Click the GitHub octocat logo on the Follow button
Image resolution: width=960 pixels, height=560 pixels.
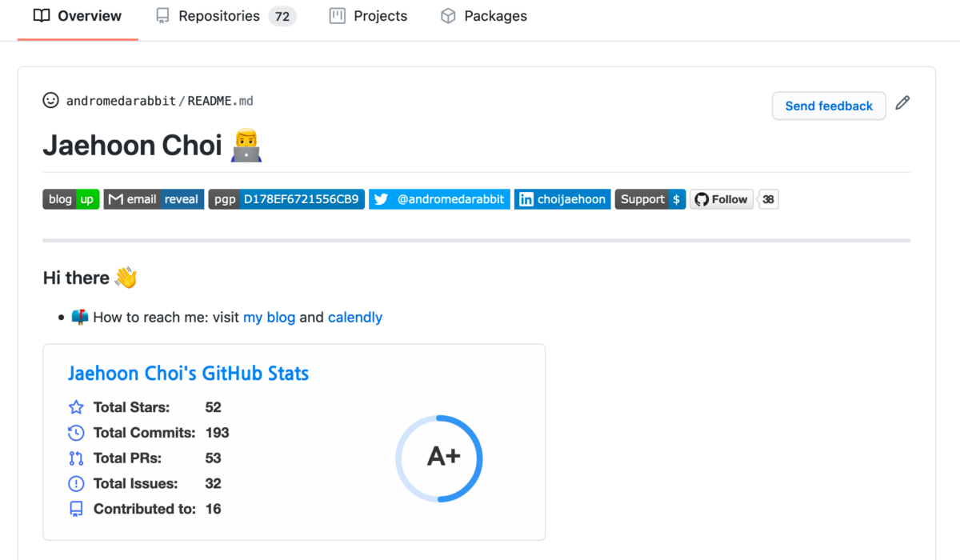(x=702, y=199)
